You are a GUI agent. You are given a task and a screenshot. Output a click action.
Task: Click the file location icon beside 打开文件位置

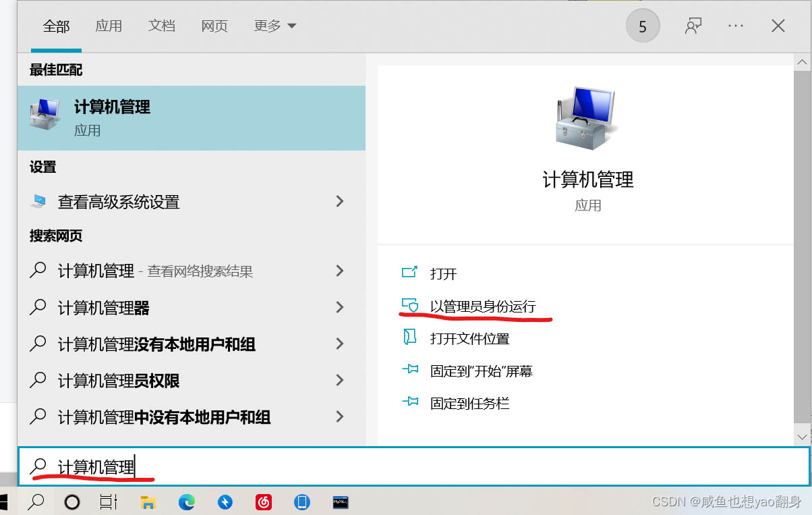409,337
